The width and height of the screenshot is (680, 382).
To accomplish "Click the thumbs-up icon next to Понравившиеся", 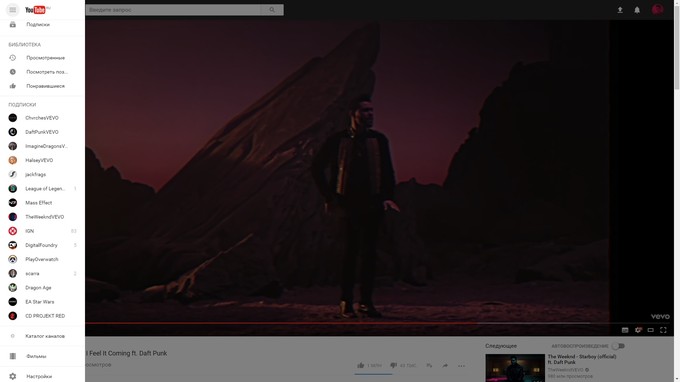I will [13, 86].
